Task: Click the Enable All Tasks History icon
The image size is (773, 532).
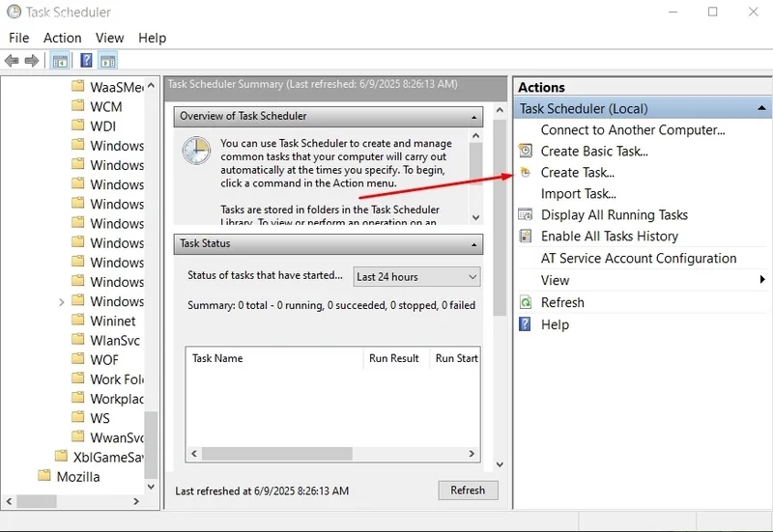Action: click(x=526, y=236)
